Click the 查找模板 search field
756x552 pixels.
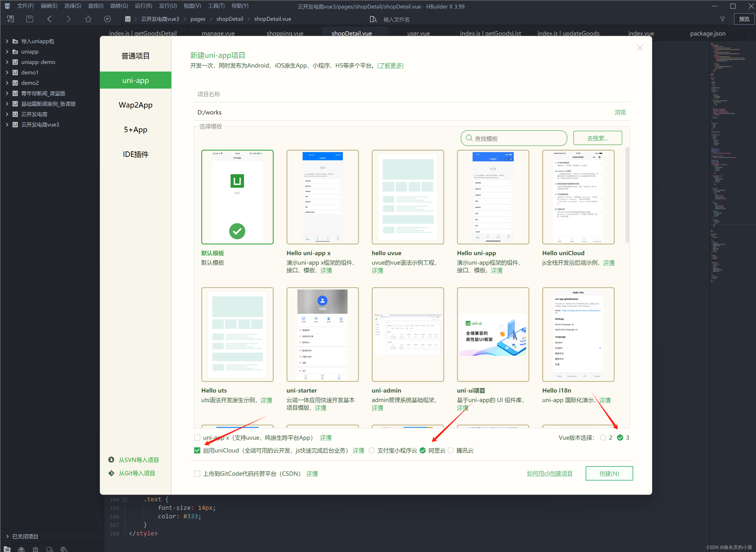pyautogui.click(x=514, y=138)
